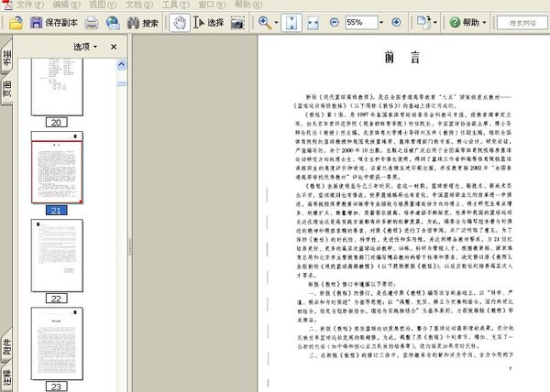Open the 文件 (File) menu
Image resolution: width=550 pixels, height=392 pixels.
pyautogui.click(x=30, y=5)
